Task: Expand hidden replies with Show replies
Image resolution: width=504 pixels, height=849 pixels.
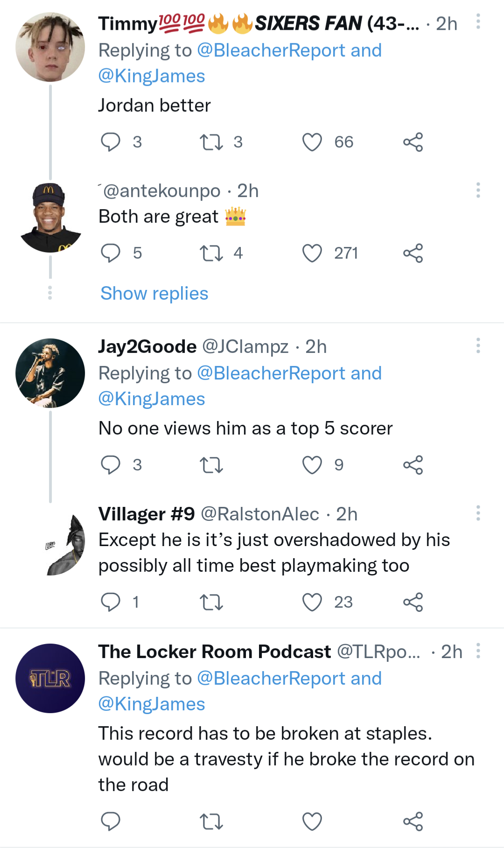Action: click(154, 294)
